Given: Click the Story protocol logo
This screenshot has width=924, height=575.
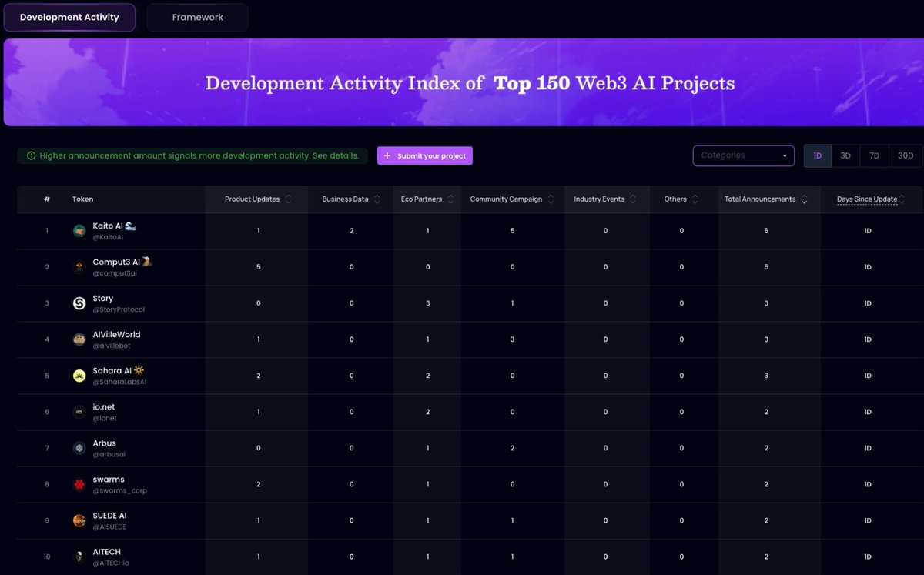Looking at the screenshot, I should pyautogui.click(x=79, y=303).
